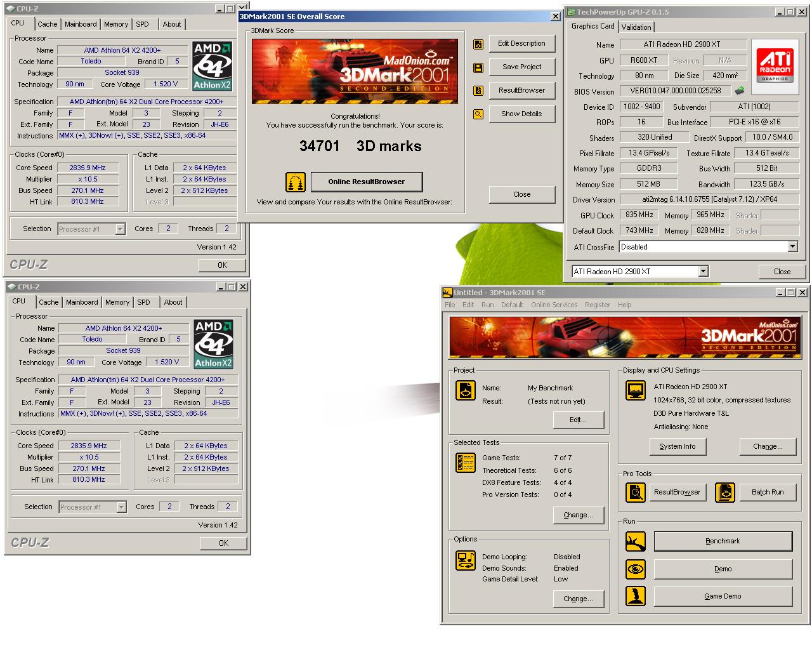Click the score text 34701 3D marks
The width and height of the screenshot is (812, 650).
tap(360, 147)
